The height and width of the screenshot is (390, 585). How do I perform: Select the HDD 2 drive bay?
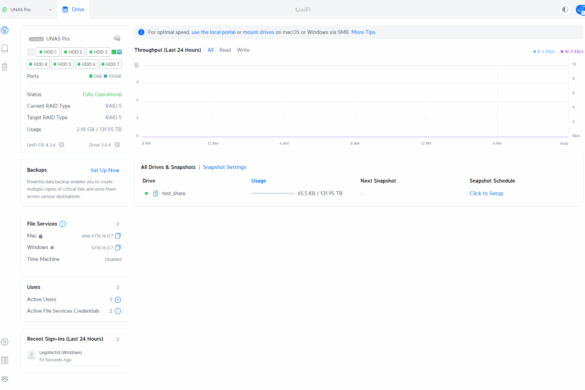click(x=73, y=52)
